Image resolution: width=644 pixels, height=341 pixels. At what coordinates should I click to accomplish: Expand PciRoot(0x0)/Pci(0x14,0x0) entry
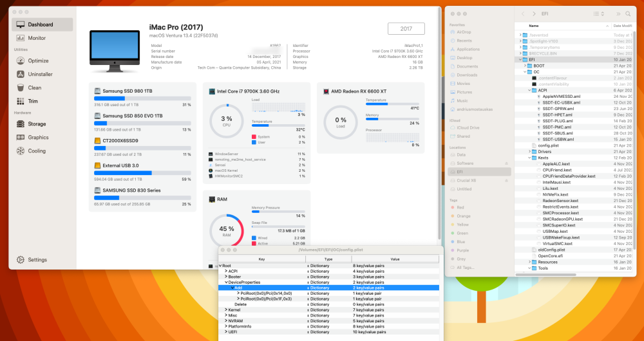coord(238,293)
